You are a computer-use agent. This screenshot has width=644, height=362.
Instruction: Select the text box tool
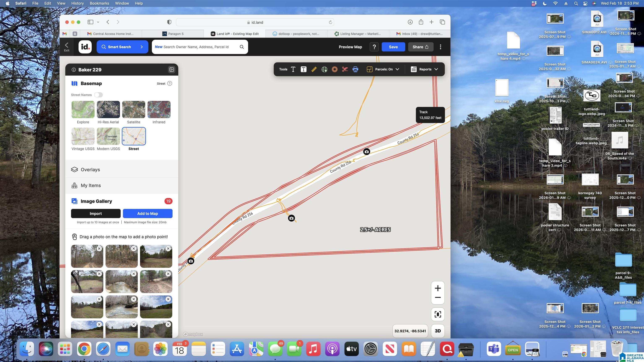(x=303, y=69)
